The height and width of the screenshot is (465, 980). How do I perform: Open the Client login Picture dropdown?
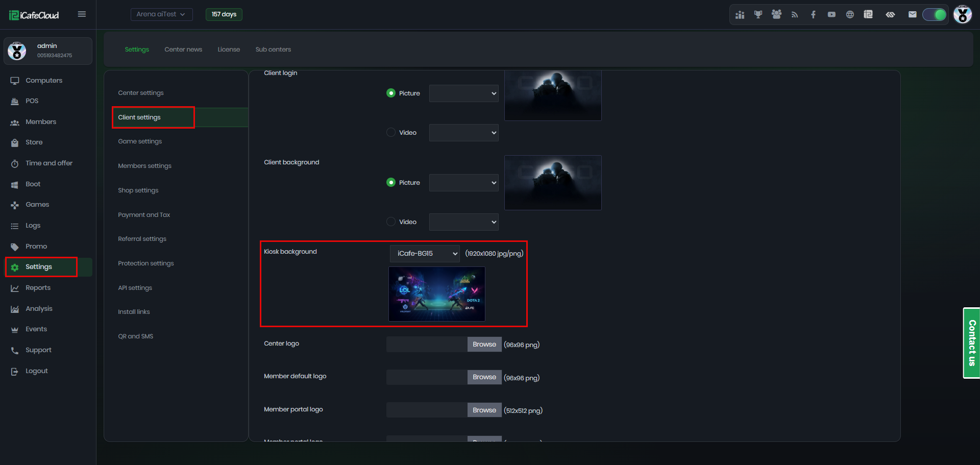(x=463, y=93)
